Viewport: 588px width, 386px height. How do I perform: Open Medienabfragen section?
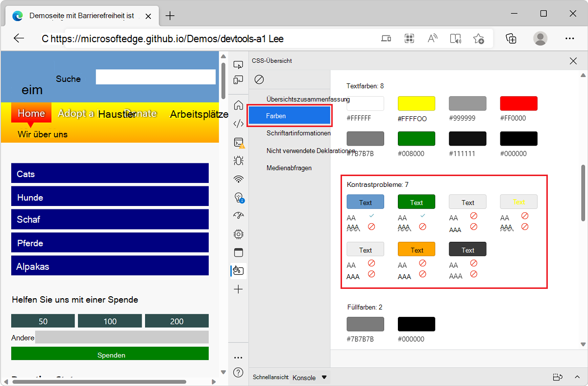click(289, 167)
